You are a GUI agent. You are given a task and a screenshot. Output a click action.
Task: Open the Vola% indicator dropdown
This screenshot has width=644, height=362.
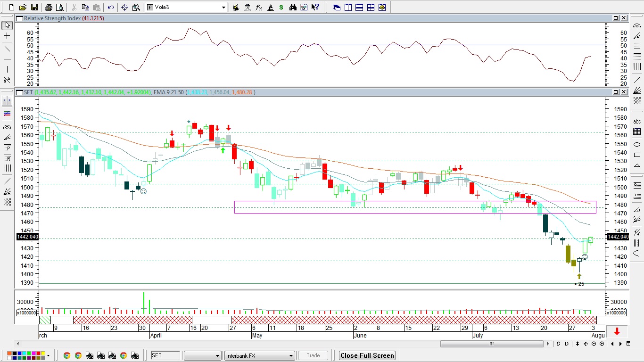(x=223, y=7)
